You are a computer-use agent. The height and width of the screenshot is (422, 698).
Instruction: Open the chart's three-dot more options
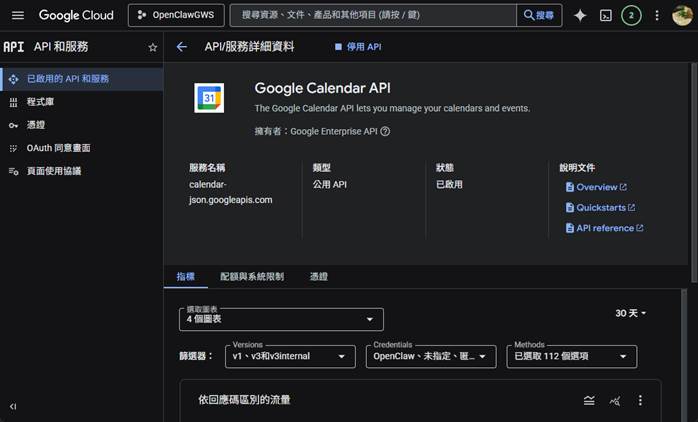(x=641, y=400)
